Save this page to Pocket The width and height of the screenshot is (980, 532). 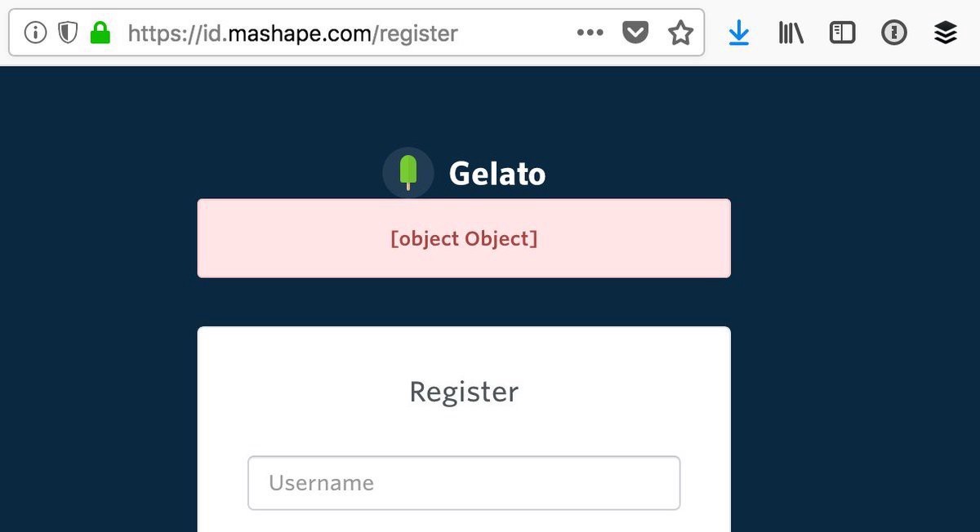pos(635,33)
